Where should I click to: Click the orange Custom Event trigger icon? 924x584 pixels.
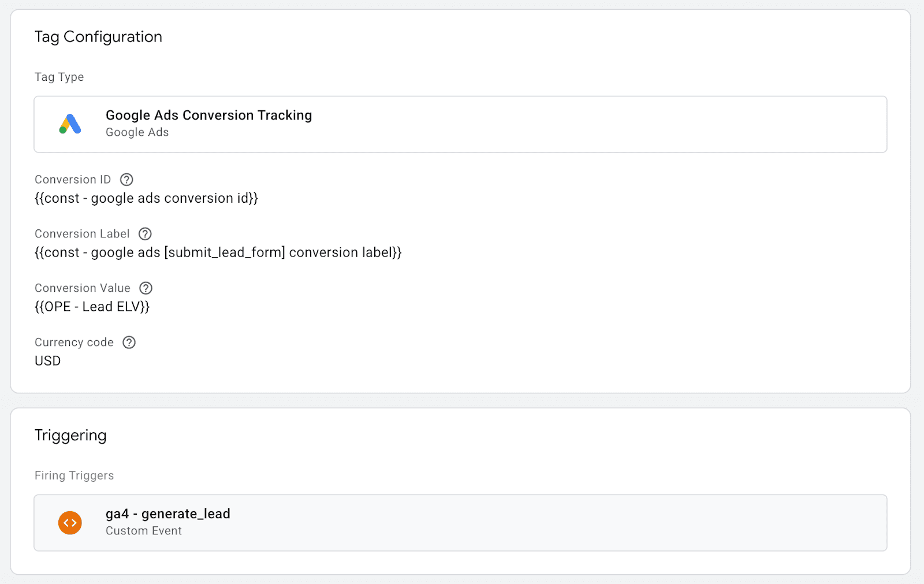click(x=70, y=523)
